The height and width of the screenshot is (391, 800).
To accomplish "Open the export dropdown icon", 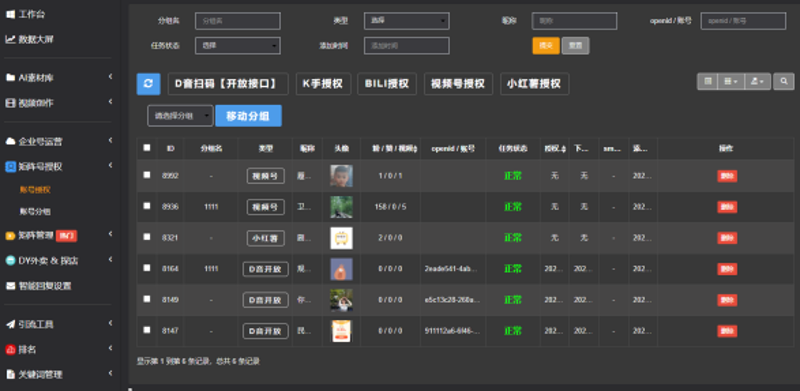I will (758, 81).
